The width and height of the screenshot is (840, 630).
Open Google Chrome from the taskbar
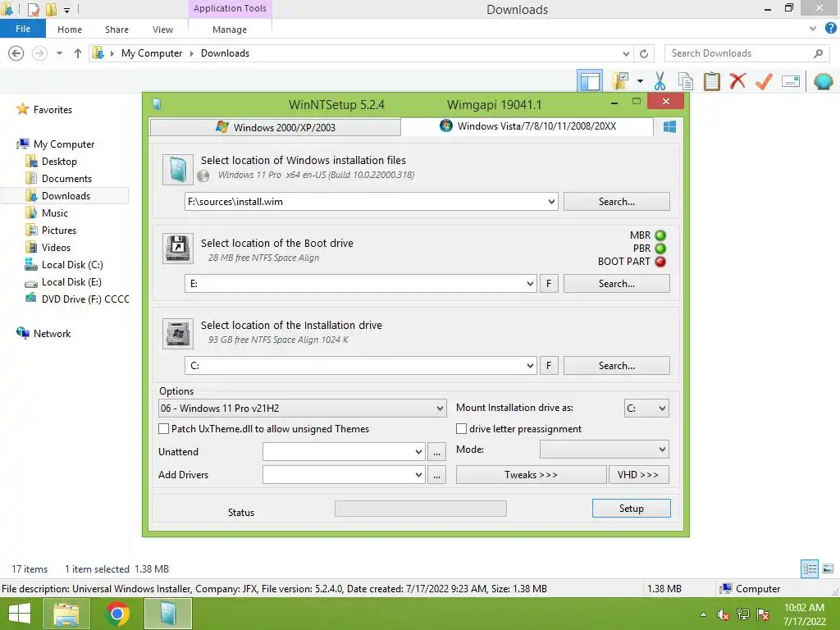pyautogui.click(x=117, y=614)
